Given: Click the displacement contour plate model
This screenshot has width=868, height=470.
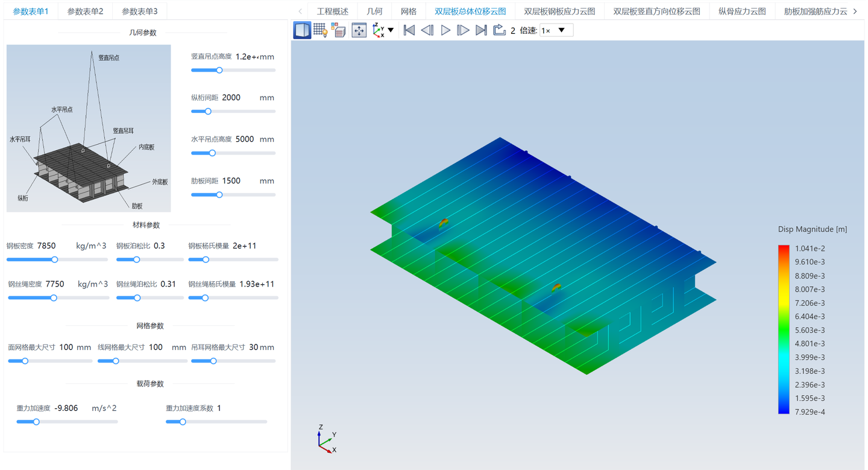Looking at the screenshot, I should coord(542,256).
